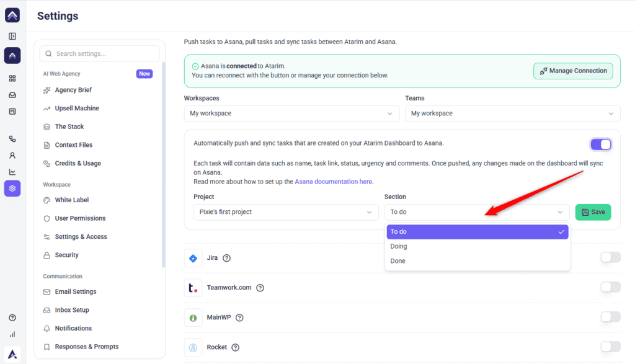
Task: Open help tooltip next to Teamwork.com
Action: (x=260, y=288)
